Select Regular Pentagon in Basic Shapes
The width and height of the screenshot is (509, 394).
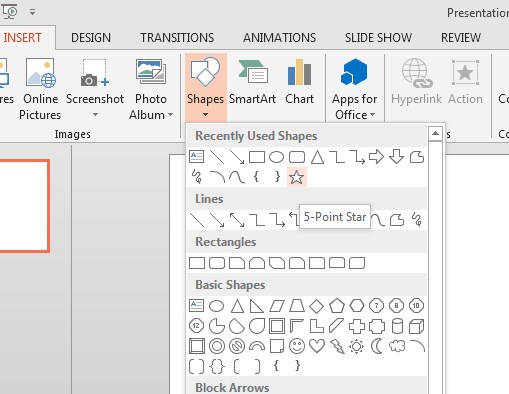tap(337, 306)
